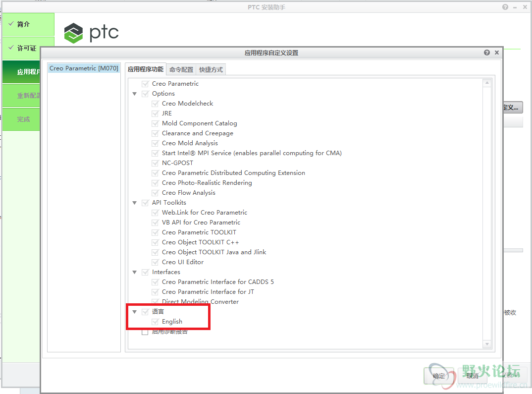The height and width of the screenshot is (394, 532).
Task: Toggle the NC-GPOST checkbox
Action: pos(155,163)
